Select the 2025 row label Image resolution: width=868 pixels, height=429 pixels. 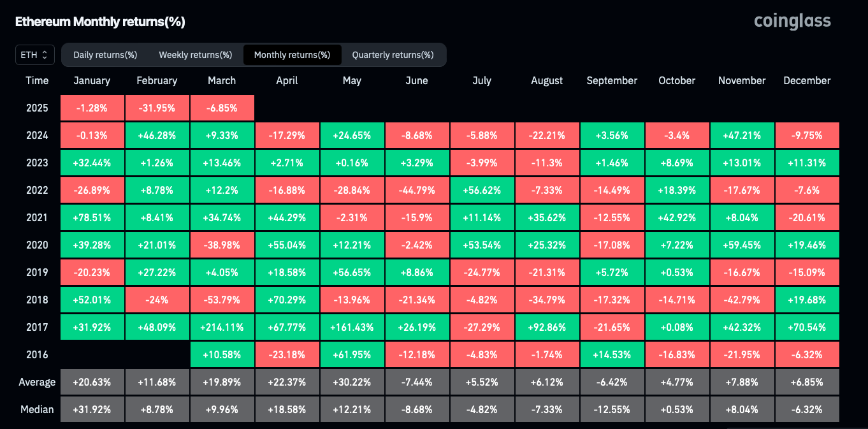(37, 108)
